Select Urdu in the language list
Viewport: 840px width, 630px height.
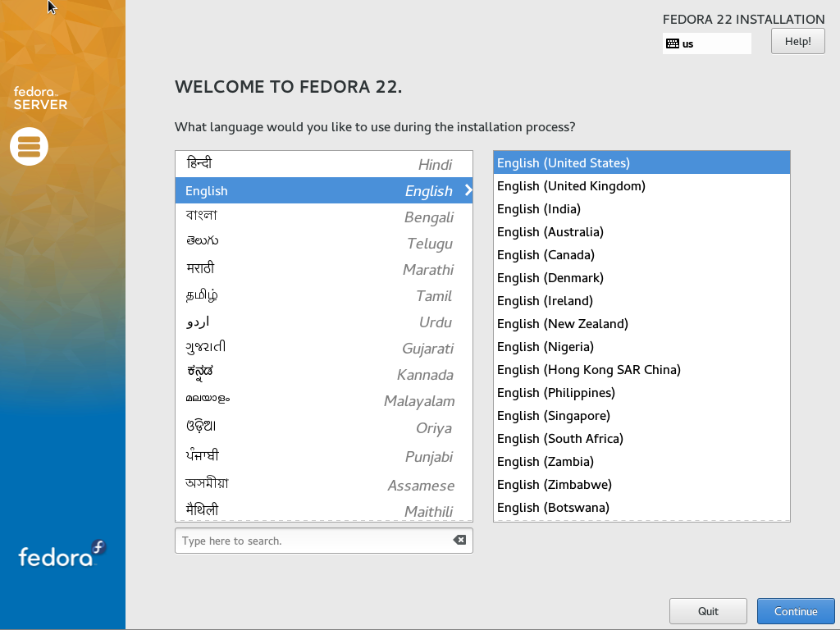[323, 322]
